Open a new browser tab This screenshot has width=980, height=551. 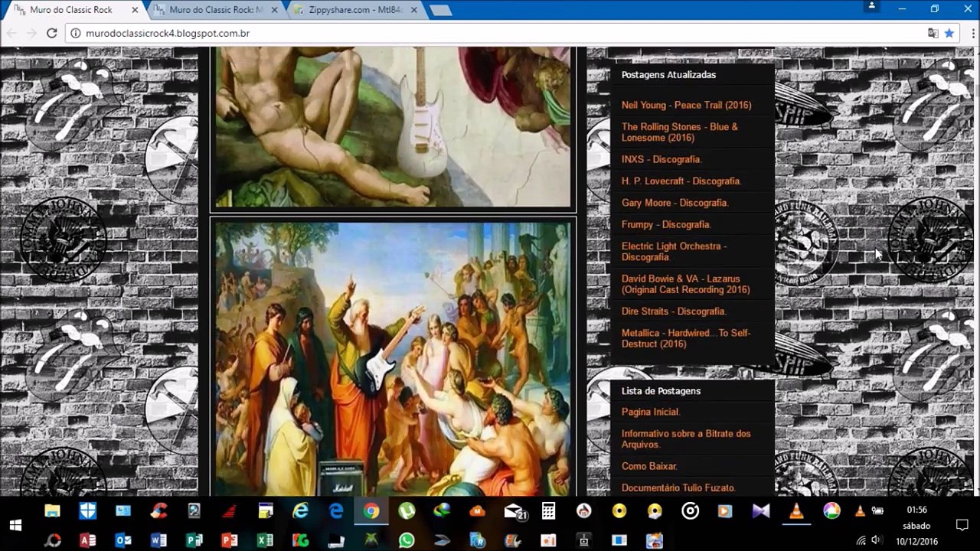440,10
